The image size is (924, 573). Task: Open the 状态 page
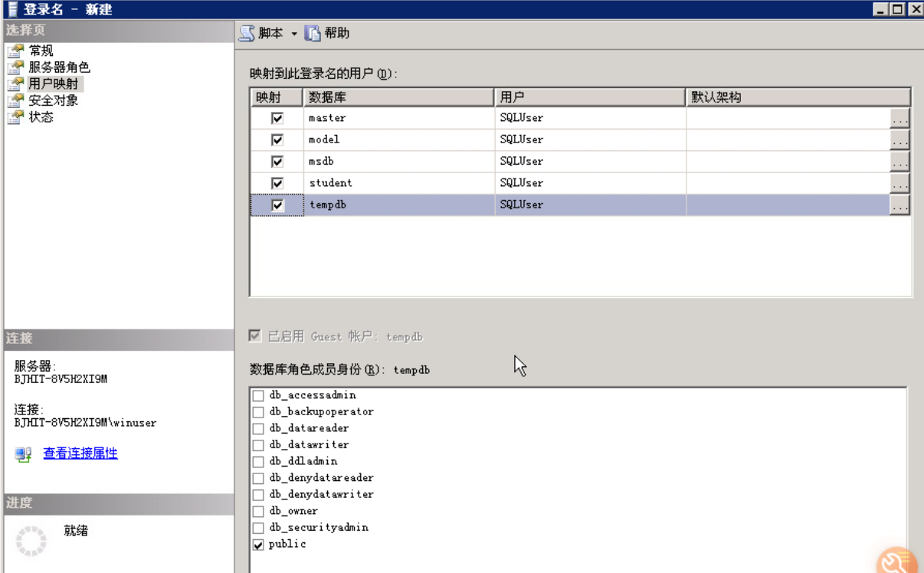(41, 117)
